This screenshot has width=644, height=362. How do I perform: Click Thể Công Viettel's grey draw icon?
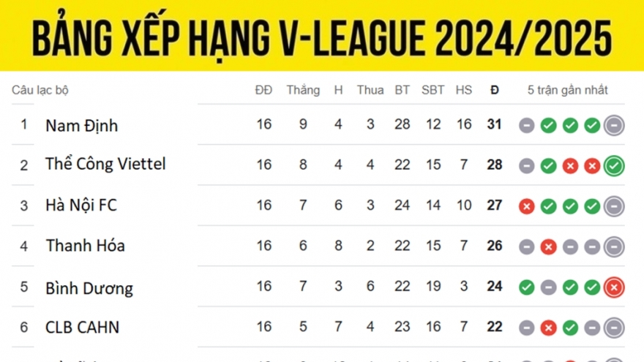pos(526,166)
